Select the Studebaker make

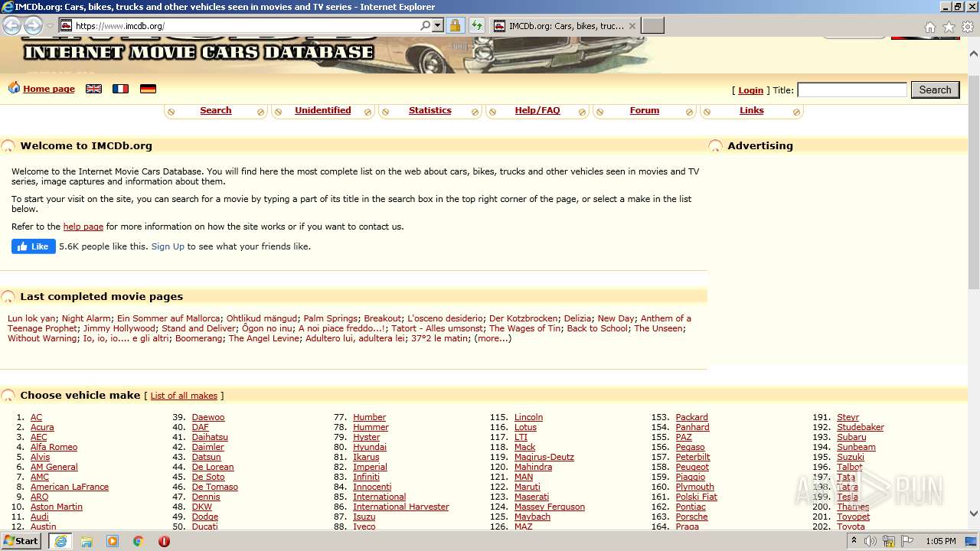pos(861,427)
